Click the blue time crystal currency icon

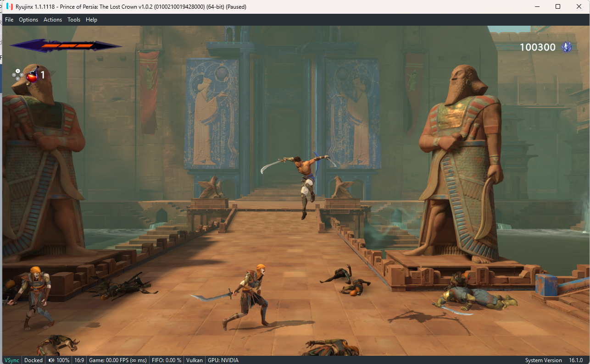click(567, 47)
